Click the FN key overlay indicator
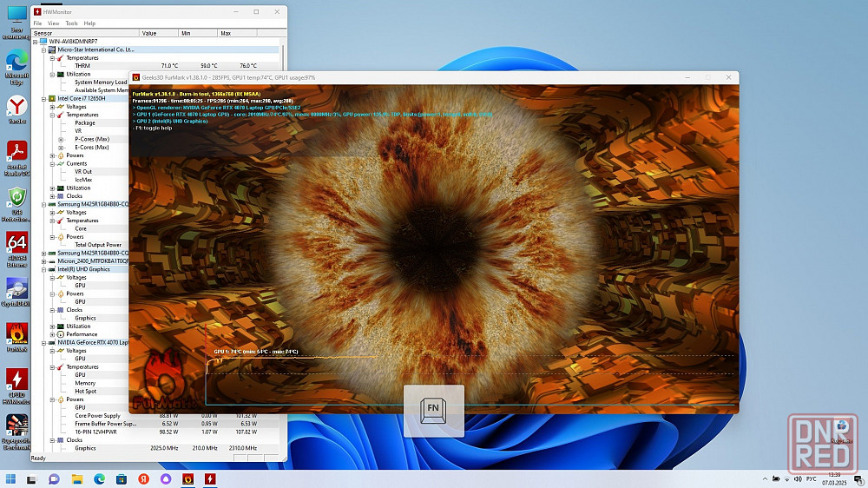 (x=433, y=411)
